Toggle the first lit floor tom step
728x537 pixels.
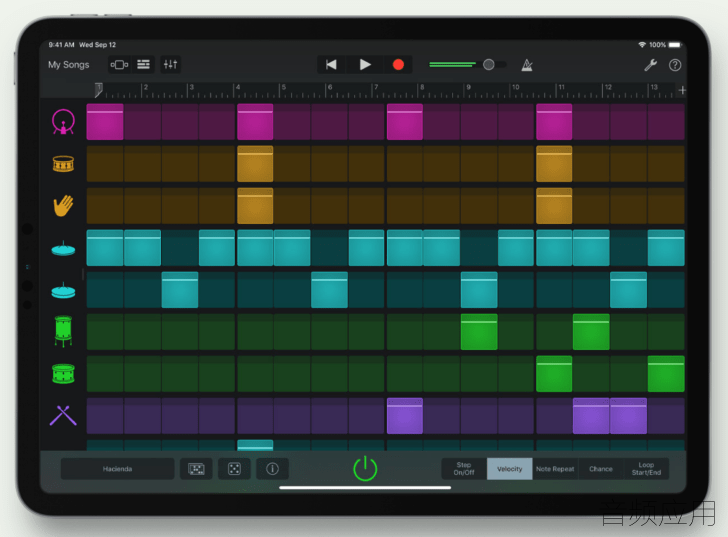pos(479,332)
